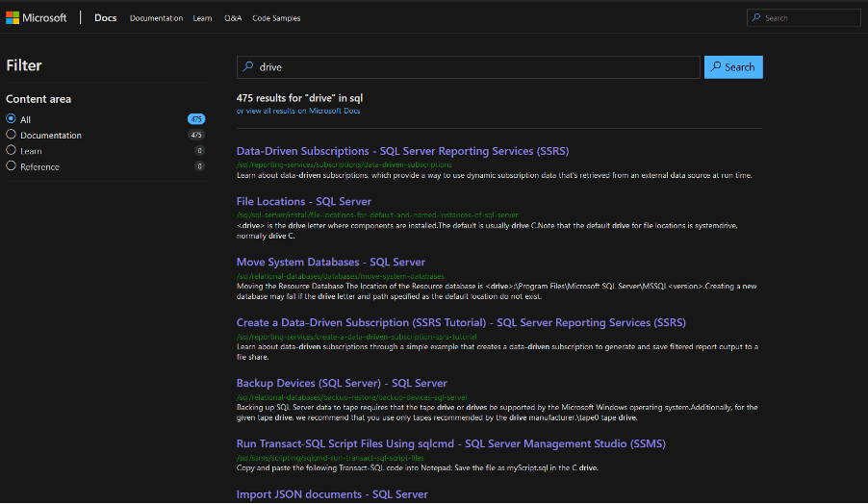868x504 pixels.
Task: Open Run Transact-SQL Script Files result
Action: click(x=451, y=443)
